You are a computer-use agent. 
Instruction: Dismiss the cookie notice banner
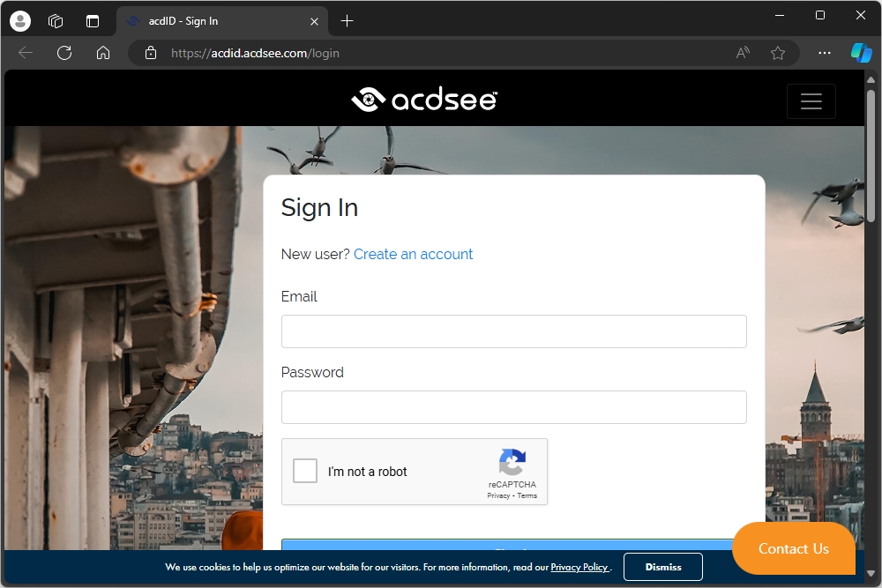(x=663, y=567)
